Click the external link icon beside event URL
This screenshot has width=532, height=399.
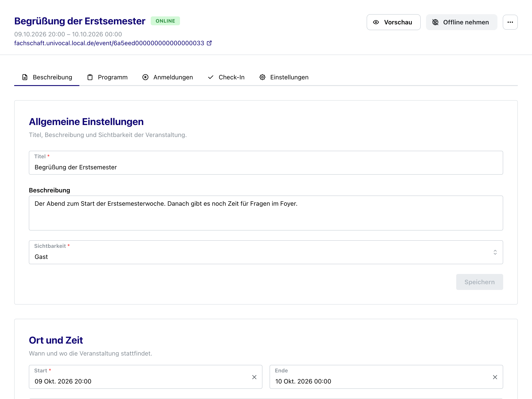pyautogui.click(x=209, y=43)
